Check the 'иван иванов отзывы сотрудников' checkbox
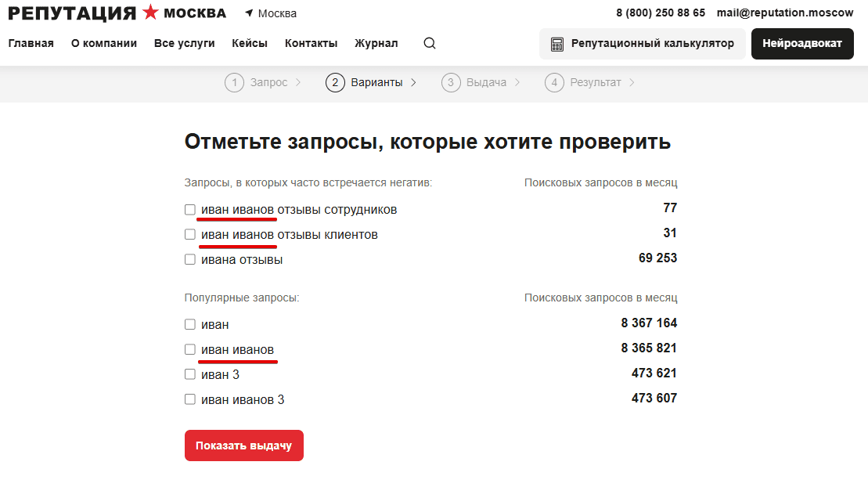Screen dimensions: 868x487 pos(190,209)
